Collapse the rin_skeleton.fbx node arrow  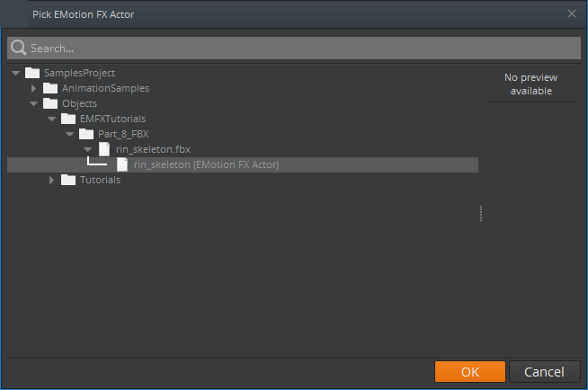point(87,149)
